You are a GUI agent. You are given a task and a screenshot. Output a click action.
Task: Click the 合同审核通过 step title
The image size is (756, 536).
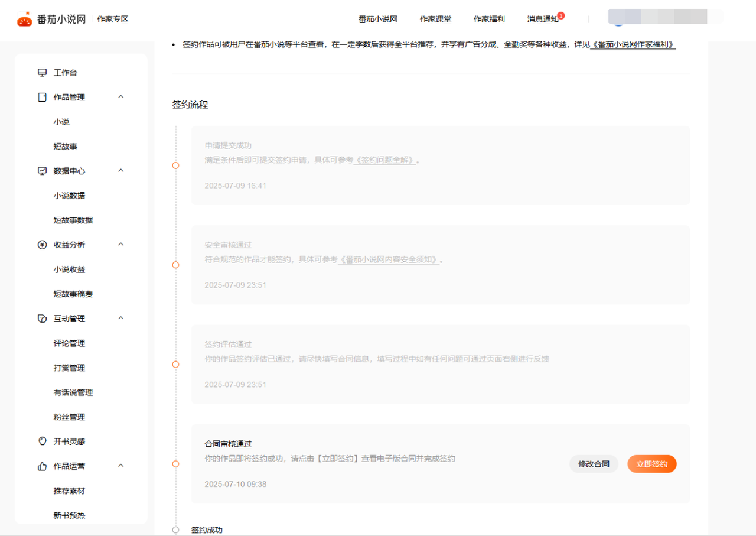[x=229, y=444]
